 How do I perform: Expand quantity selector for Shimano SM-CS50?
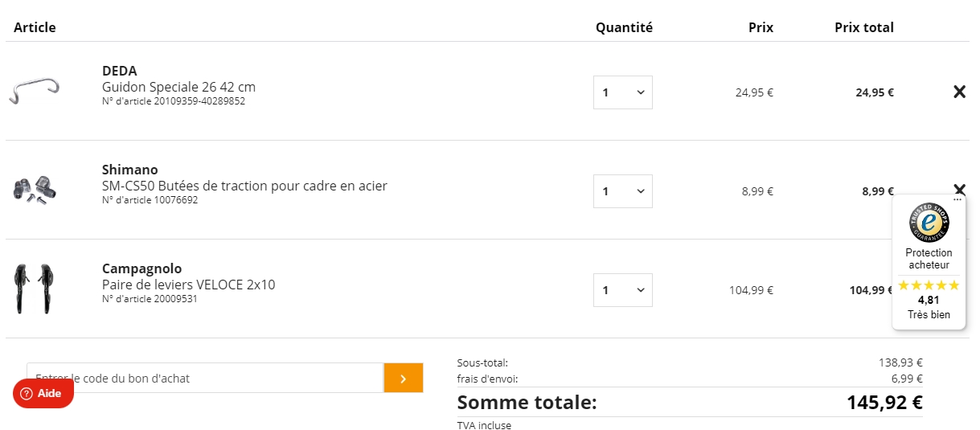622,191
